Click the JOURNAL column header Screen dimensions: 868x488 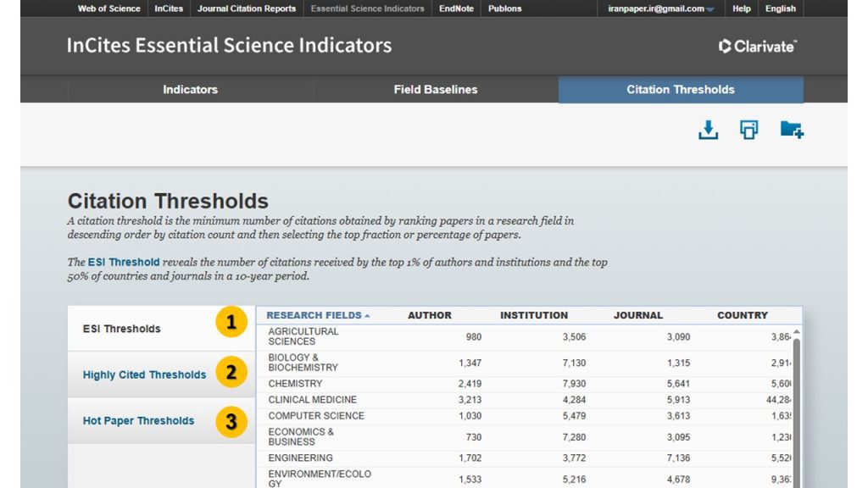638,315
